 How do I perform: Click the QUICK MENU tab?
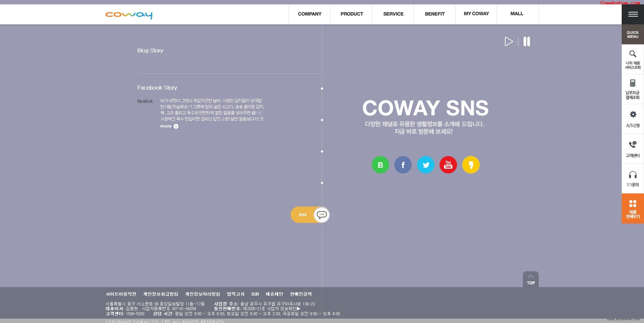633,34
